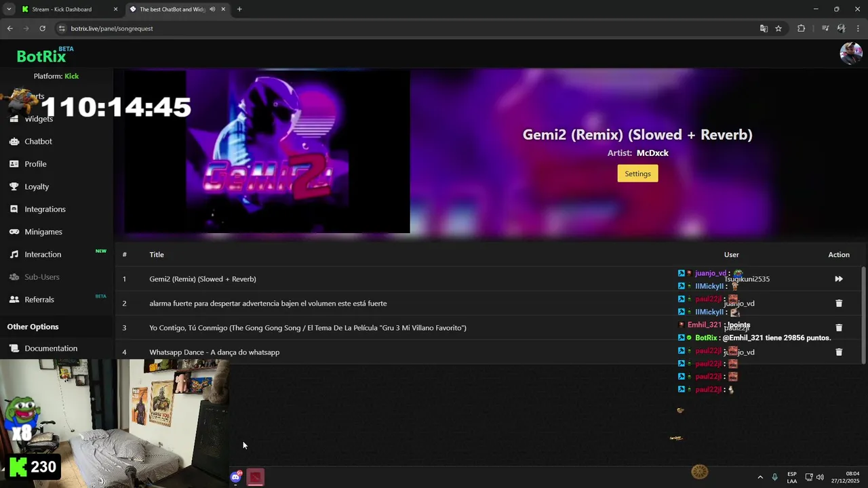Open the tab search dropdown
Screen dimensions: 868x488
(9, 9)
